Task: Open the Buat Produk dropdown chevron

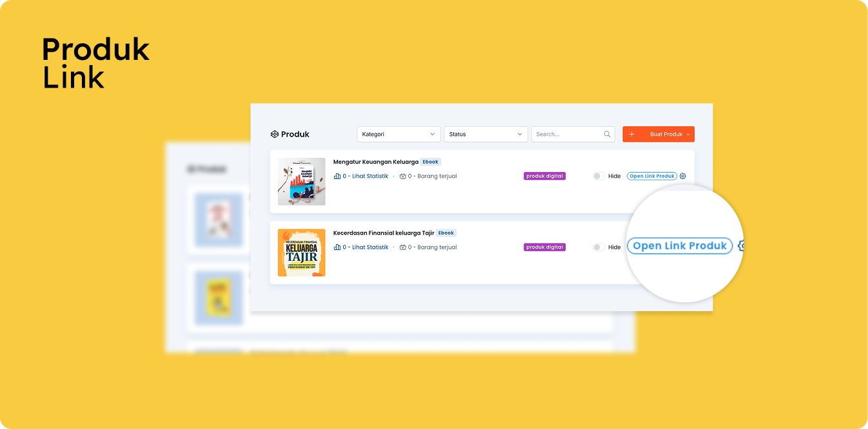Action: click(688, 134)
